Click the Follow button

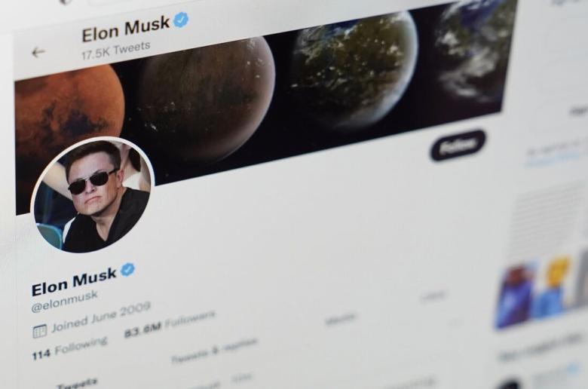click(x=458, y=145)
